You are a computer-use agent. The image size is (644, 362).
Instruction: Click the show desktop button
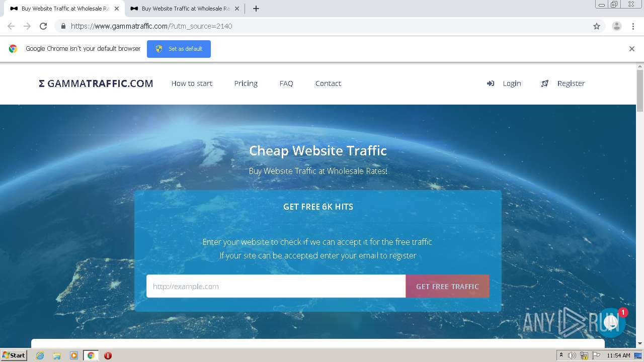638,355
